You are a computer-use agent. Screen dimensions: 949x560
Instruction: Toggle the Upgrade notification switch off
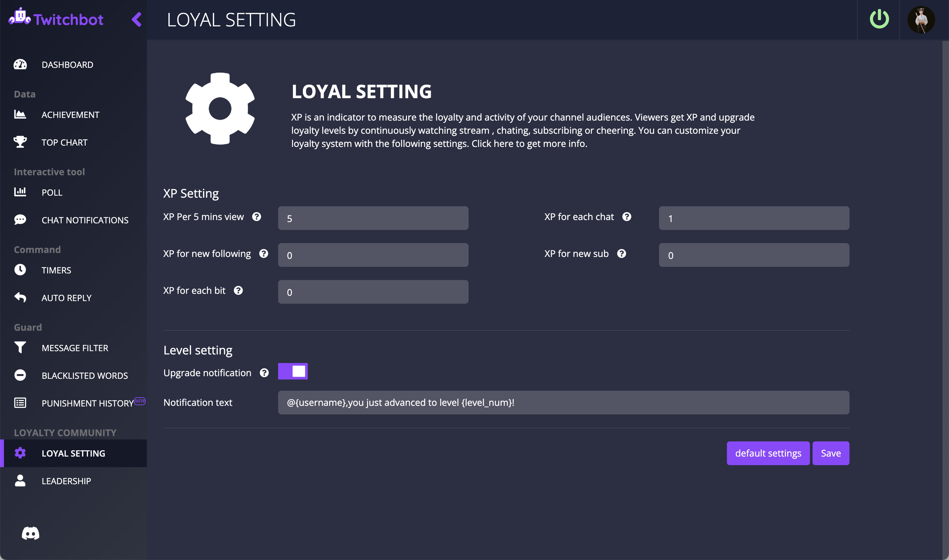(293, 371)
